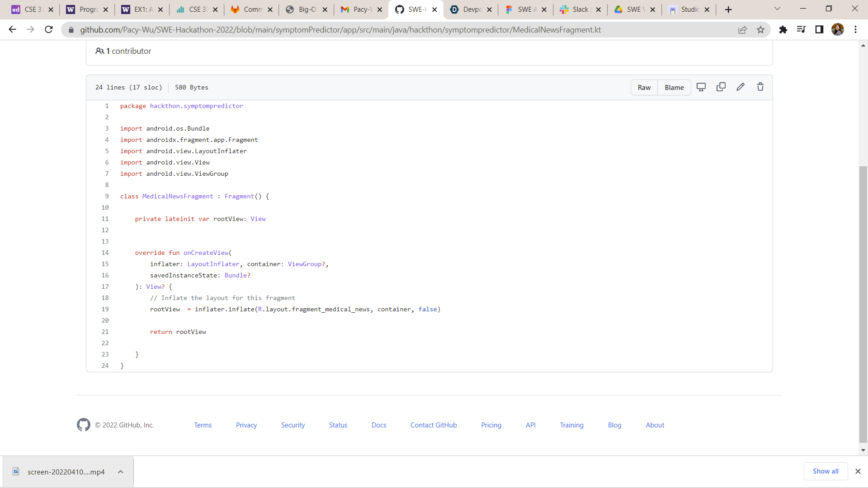Bookmark this page with star icon

click(761, 30)
